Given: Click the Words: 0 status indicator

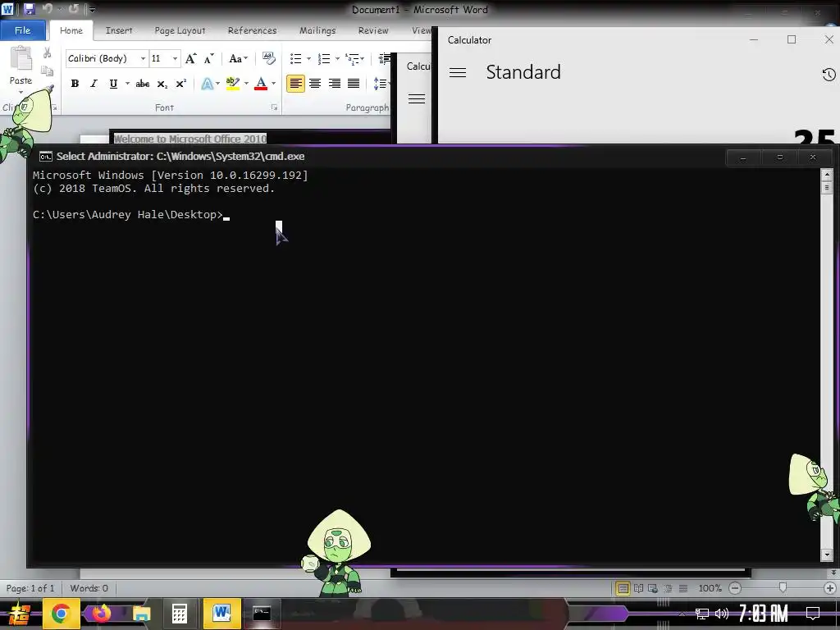Looking at the screenshot, I should [89, 588].
